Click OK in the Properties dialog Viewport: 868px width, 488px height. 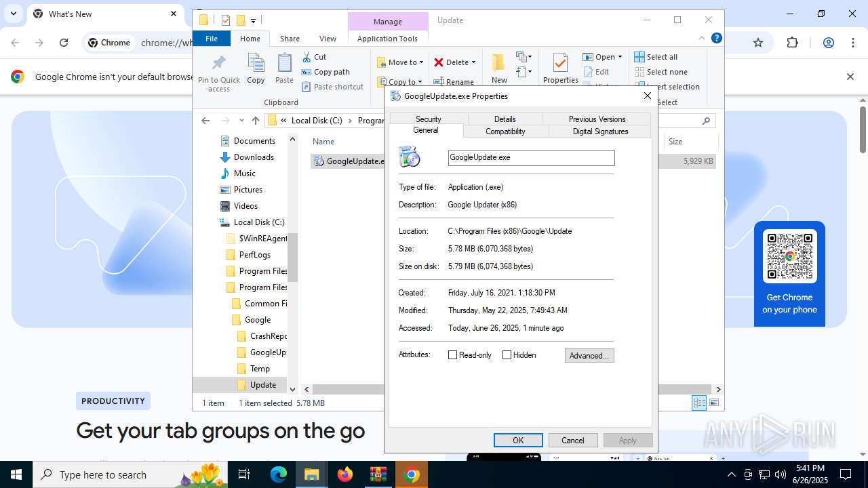[518, 441]
